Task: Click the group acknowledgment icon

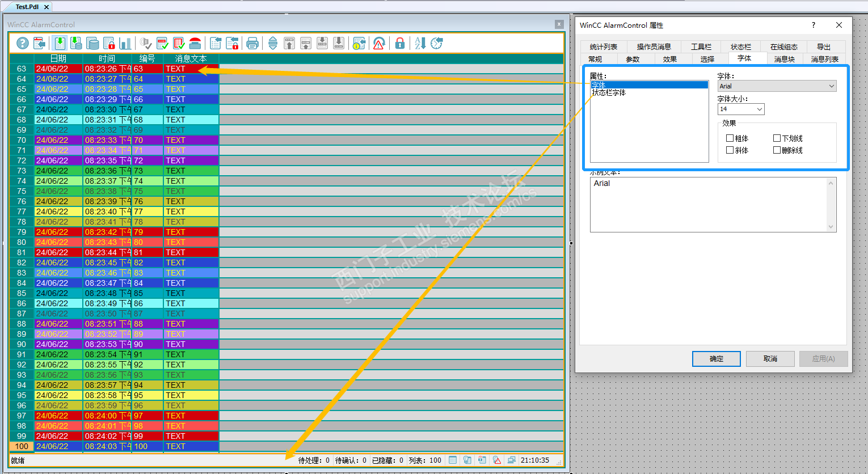Action: pyautogui.click(x=179, y=43)
